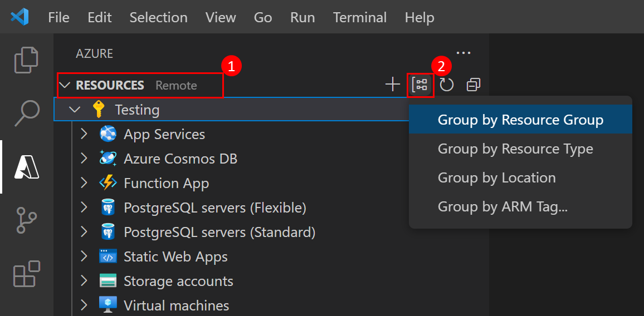The image size is (644, 316).
Task: Refresh the Resources list
Action: 447,85
